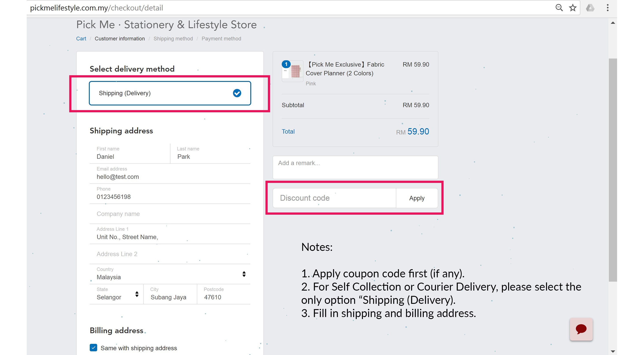Click the scrollbar down arrow
Viewport: 644px width, 355px height.
coord(612,351)
